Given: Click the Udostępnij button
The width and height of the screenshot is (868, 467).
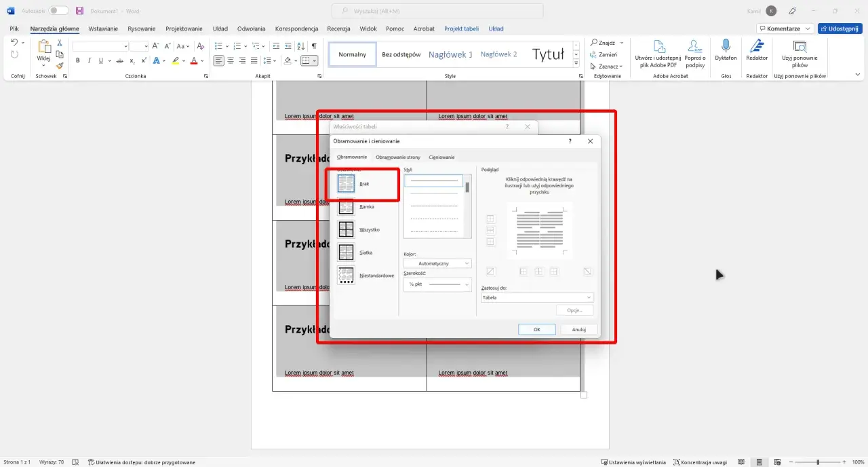Looking at the screenshot, I should tap(840, 29).
